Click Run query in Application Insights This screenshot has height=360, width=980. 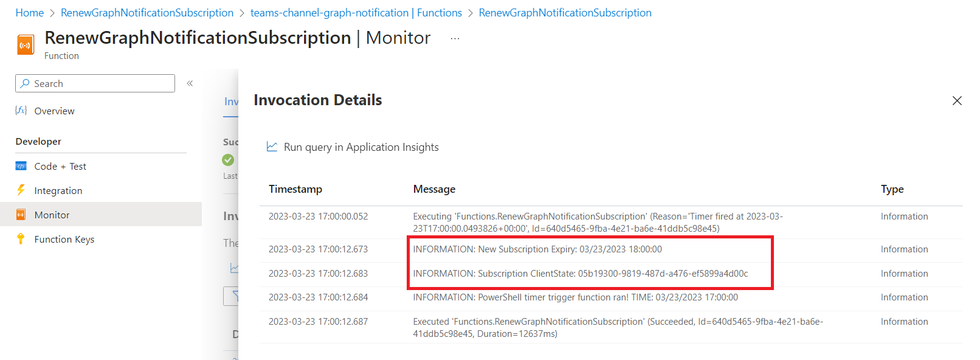coord(361,147)
